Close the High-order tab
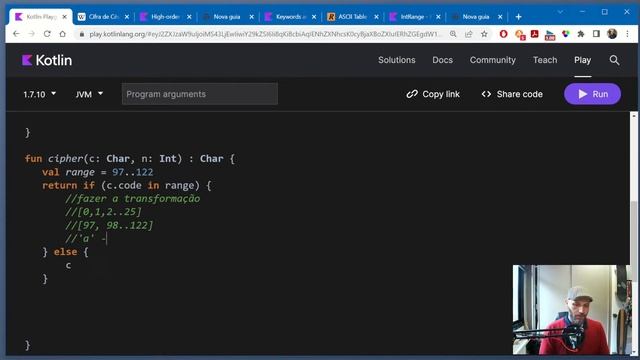This screenshot has height=360, width=640. [189, 17]
